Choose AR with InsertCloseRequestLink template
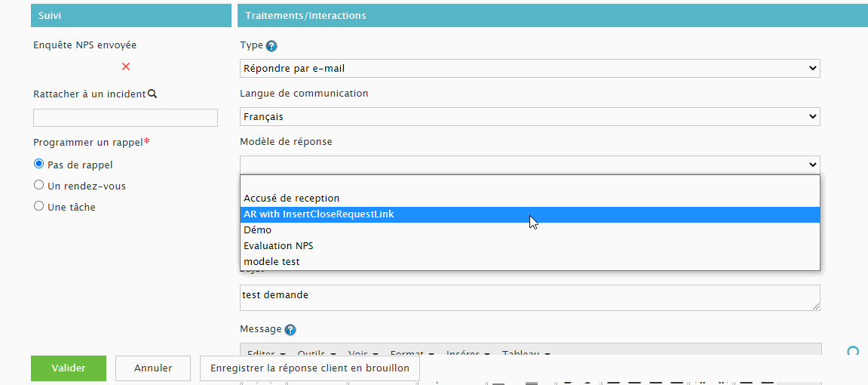This screenshot has width=868, height=385. pyautogui.click(x=319, y=214)
